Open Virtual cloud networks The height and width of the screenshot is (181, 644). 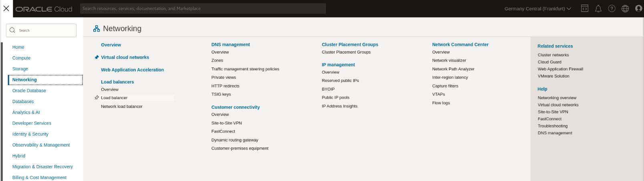[125, 58]
